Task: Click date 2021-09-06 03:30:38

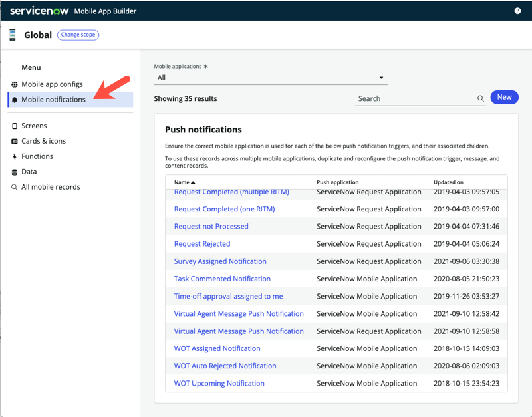Action: (x=466, y=261)
